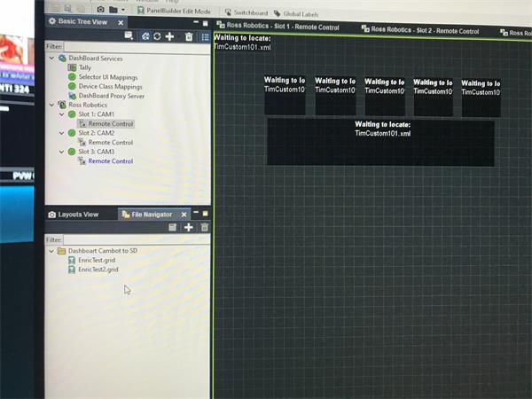
Task: Collapse the Slot 1: CAM1 node
Action: pyautogui.click(x=61, y=114)
